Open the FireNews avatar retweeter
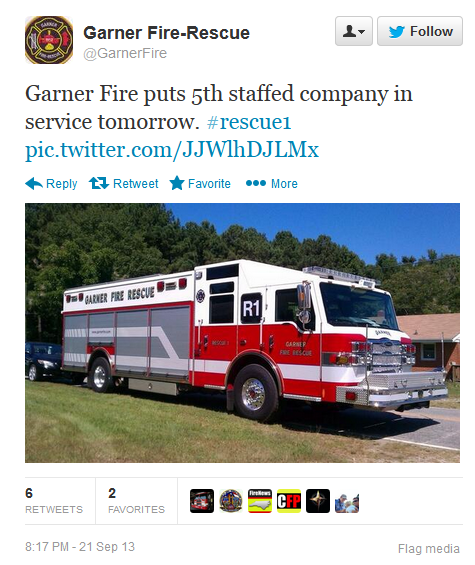This screenshot has height=565, width=475. pos(260,501)
